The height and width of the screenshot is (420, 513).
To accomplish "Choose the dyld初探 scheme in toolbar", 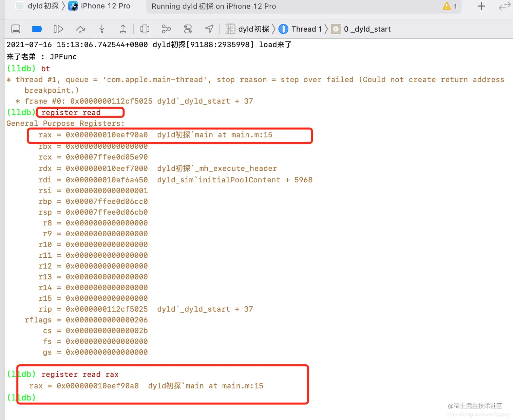I will click(x=43, y=6).
